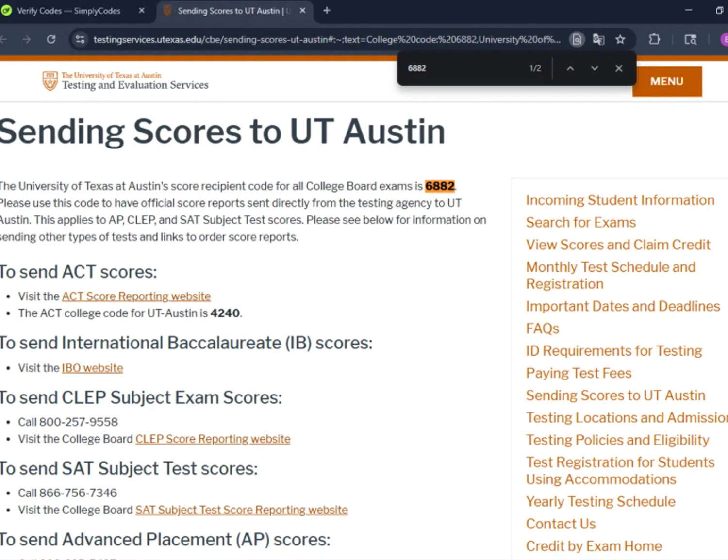Open Incoming Student Information sidebar link
728x560 pixels.
tap(620, 200)
